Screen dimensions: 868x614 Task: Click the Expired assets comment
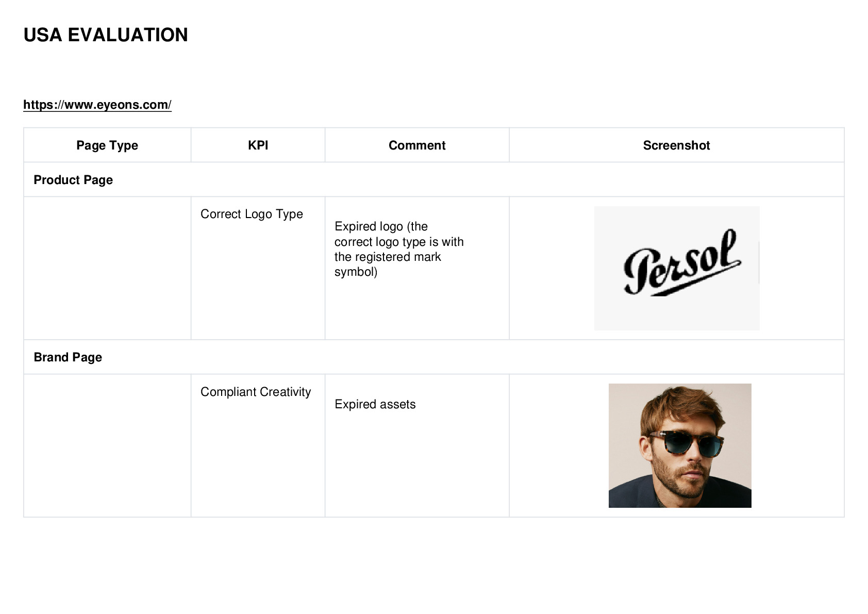point(375,404)
